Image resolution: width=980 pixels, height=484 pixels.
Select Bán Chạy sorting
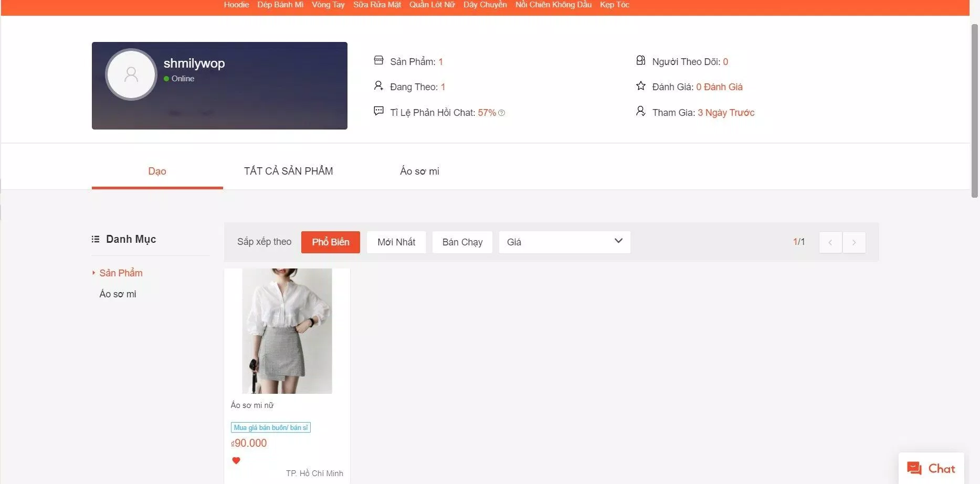coord(462,242)
